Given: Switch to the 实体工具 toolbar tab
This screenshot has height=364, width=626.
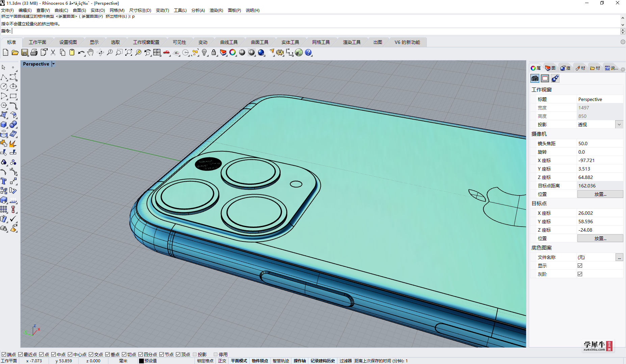Looking at the screenshot, I should point(290,42).
